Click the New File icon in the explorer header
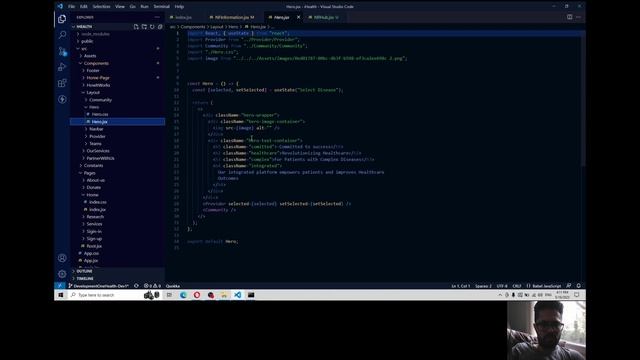The width and height of the screenshot is (640, 360). pos(136,27)
